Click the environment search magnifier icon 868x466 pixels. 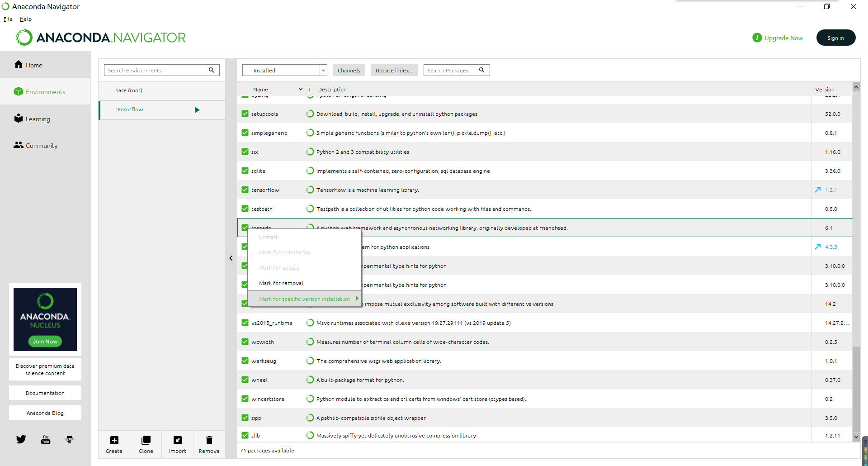[211, 70]
